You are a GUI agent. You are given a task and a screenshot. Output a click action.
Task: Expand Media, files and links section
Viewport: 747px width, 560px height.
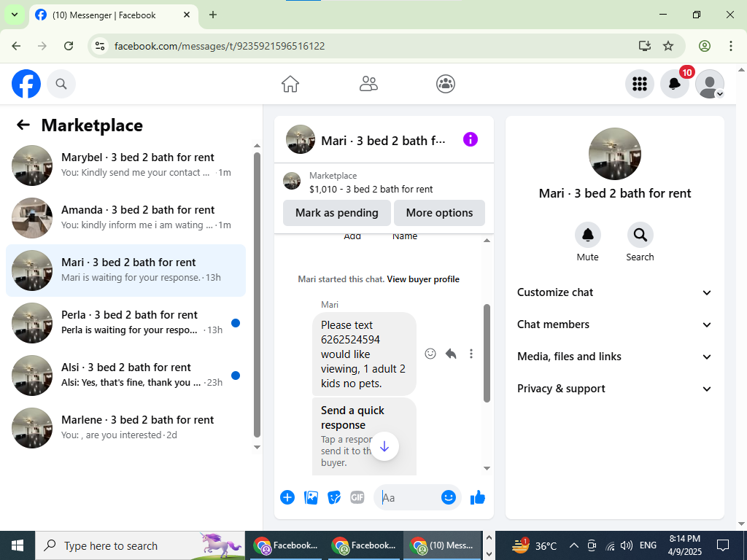[x=614, y=356]
